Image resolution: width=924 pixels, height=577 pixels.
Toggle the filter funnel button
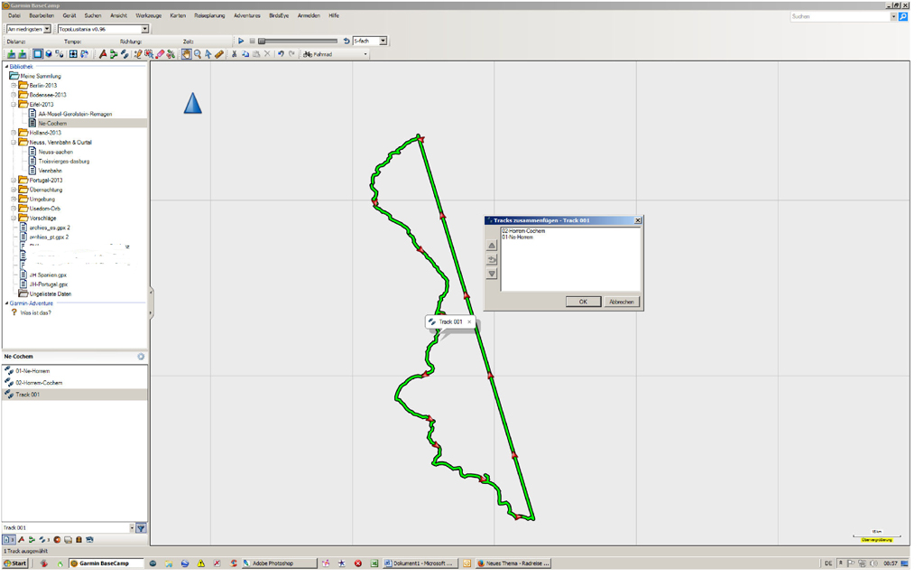point(141,528)
